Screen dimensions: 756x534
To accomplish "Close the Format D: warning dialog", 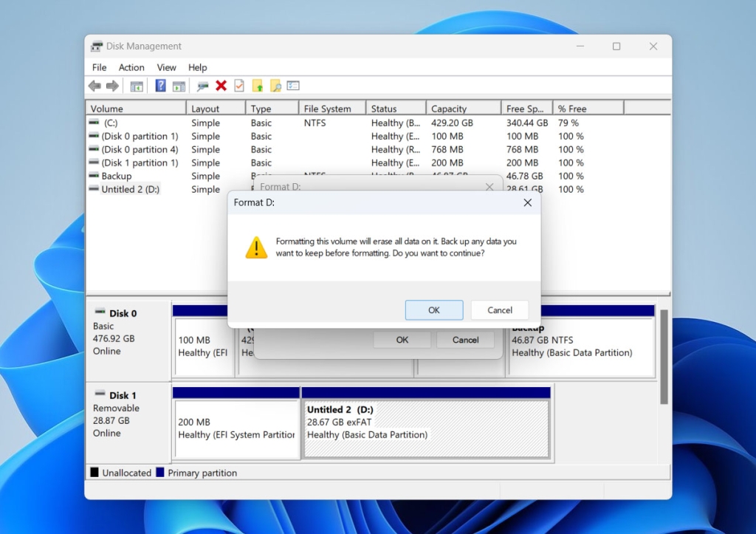I will point(527,202).
